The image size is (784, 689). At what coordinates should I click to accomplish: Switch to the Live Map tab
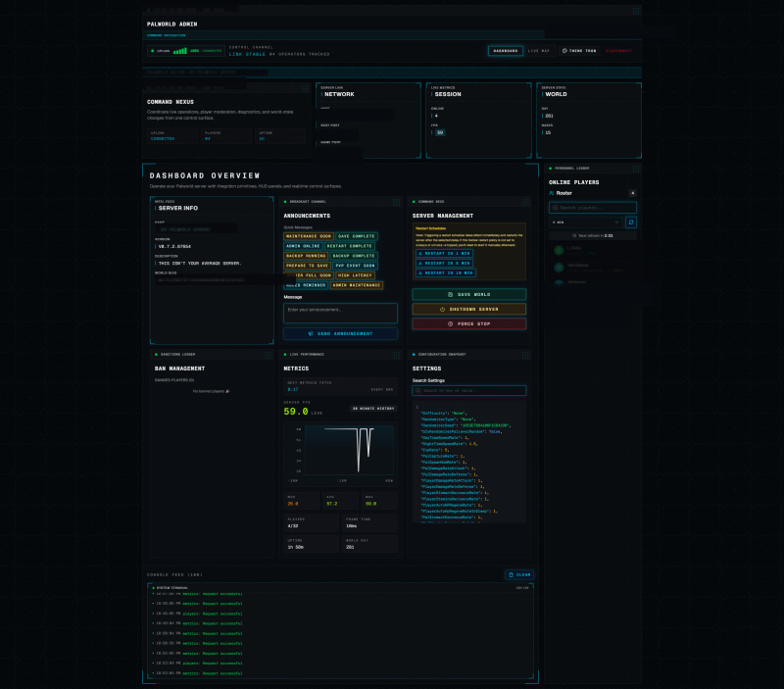pyautogui.click(x=539, y=51)
